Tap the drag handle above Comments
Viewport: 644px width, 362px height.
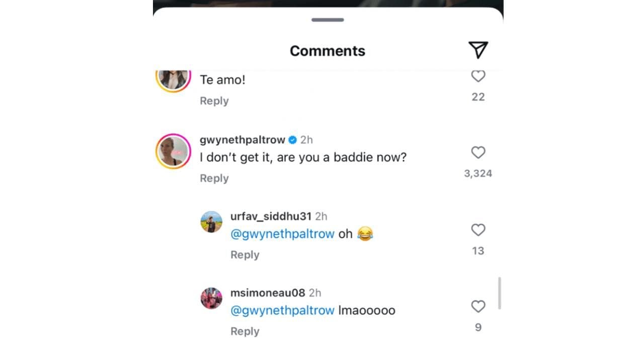(328, 20)
